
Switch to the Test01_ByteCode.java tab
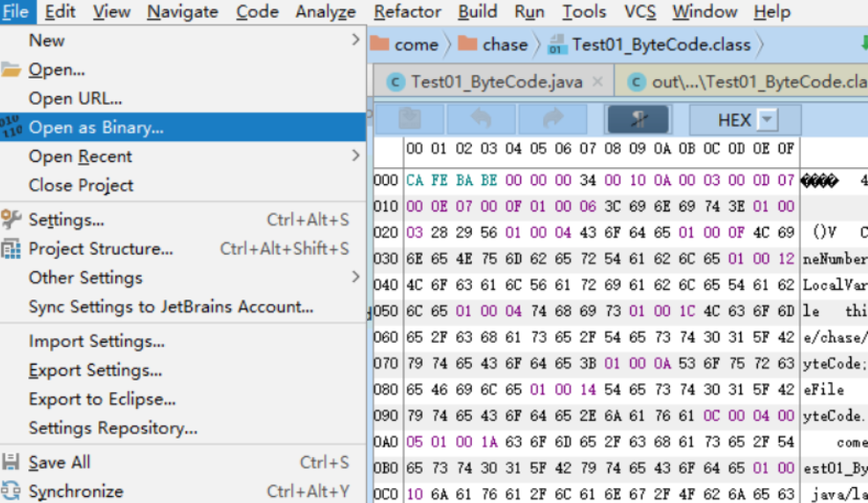[x=497, y=82]
